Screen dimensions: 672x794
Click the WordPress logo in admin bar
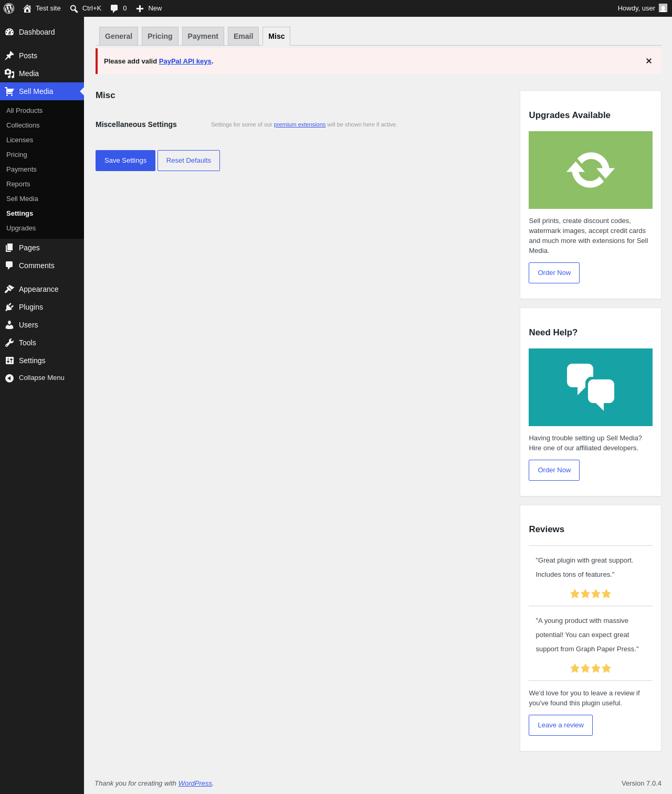pos(9,8)
